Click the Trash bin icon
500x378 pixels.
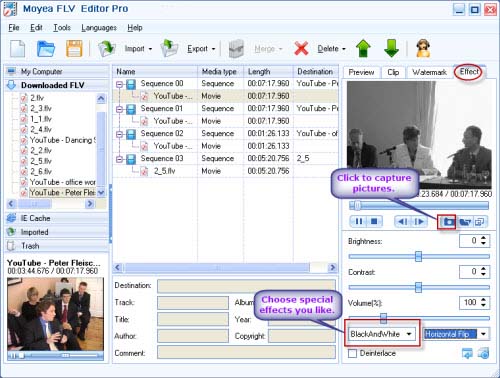11,246
